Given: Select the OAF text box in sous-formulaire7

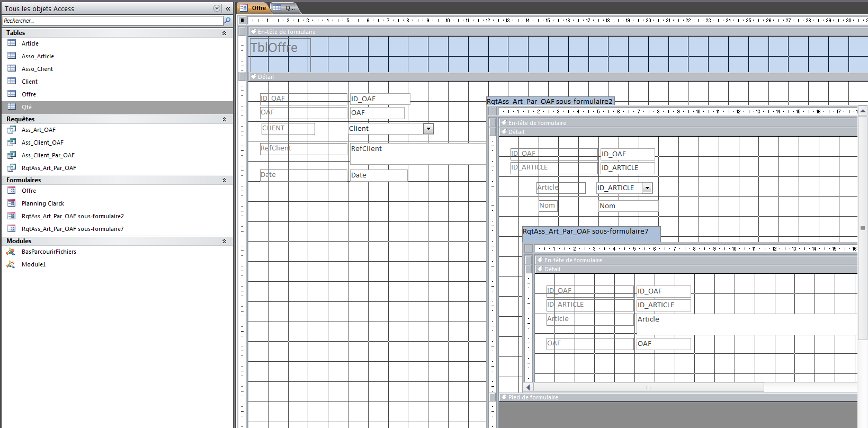Looking at the screenshot, I should click(664, 344).
